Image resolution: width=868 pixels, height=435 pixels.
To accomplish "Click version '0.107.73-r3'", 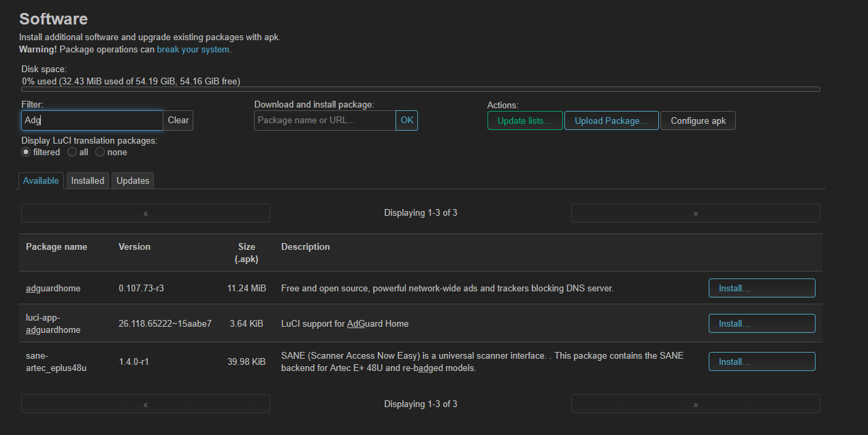I will (x=142, y=288).
